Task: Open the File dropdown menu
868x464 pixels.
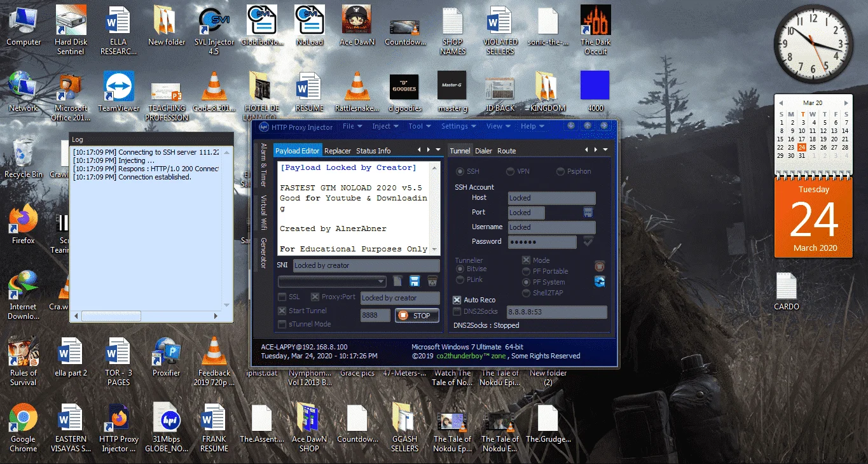Action: 353,127
